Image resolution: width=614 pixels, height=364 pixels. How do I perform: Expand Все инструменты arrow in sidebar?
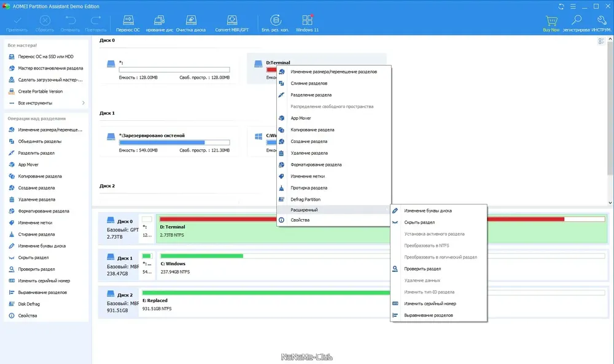[x=84, y=103]
